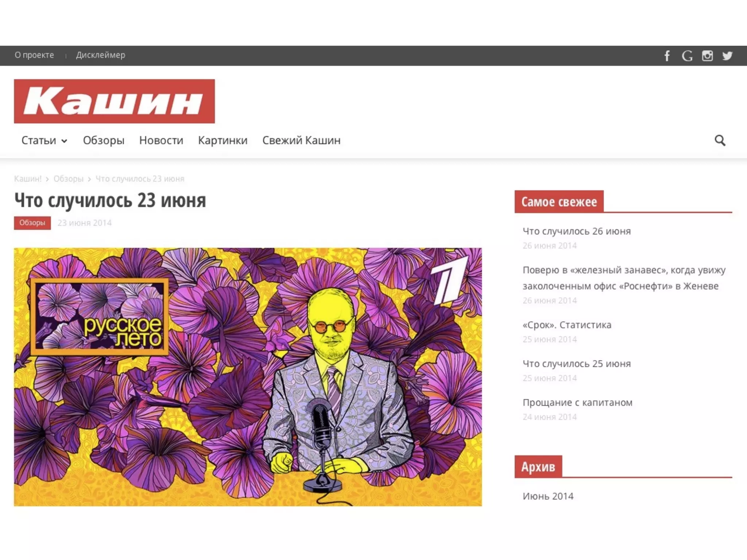Click the red Обзоры category tag
Viewport: 747px width, 560px height.
tap(32, 223)
